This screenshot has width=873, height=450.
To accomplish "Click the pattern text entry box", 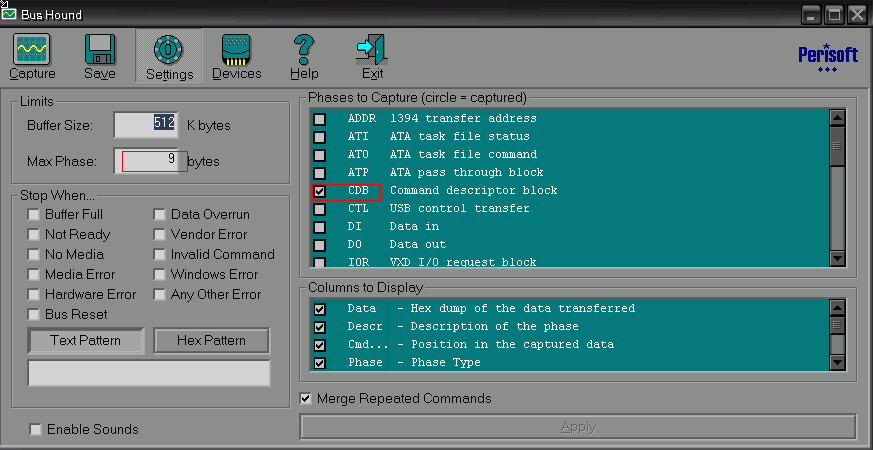I will coord(149,373).
